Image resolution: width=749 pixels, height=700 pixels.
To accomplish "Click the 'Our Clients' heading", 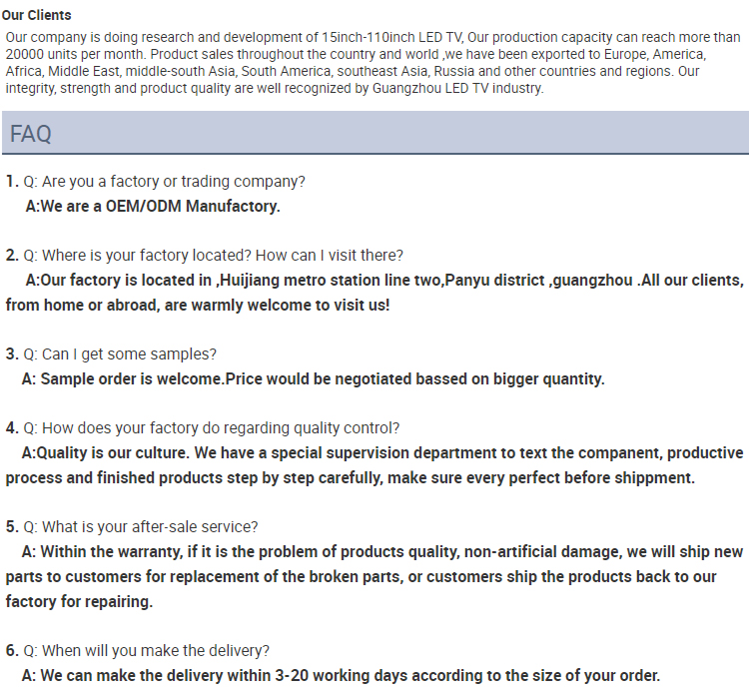I will tap(36, 15).
